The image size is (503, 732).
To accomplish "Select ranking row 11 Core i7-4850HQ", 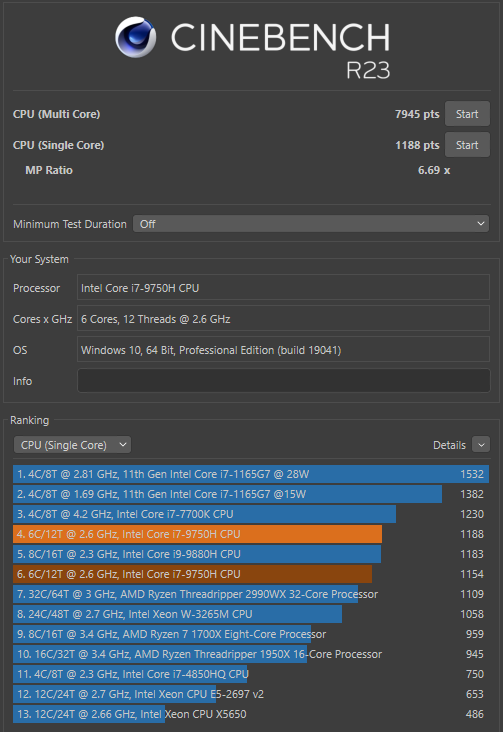I will point(251,674).
